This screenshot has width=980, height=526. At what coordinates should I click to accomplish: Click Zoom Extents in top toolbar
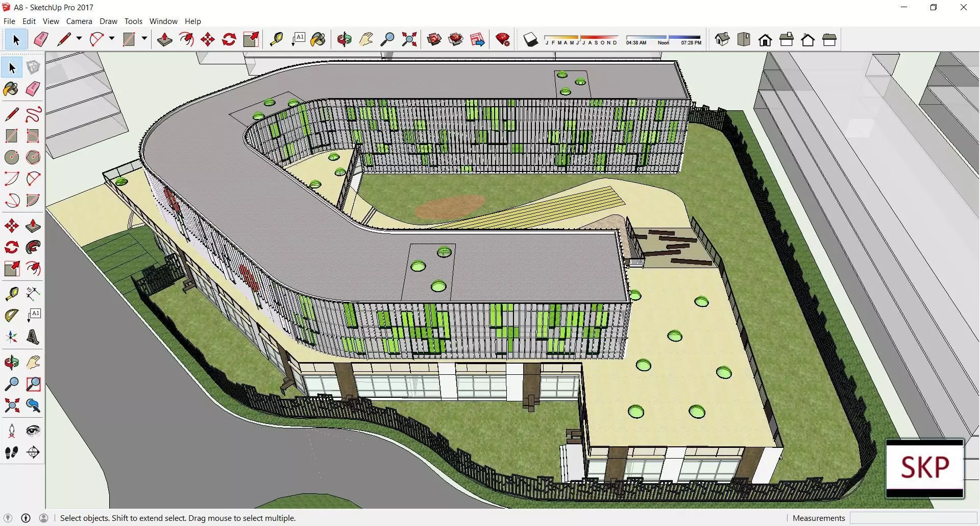(409, 39)
